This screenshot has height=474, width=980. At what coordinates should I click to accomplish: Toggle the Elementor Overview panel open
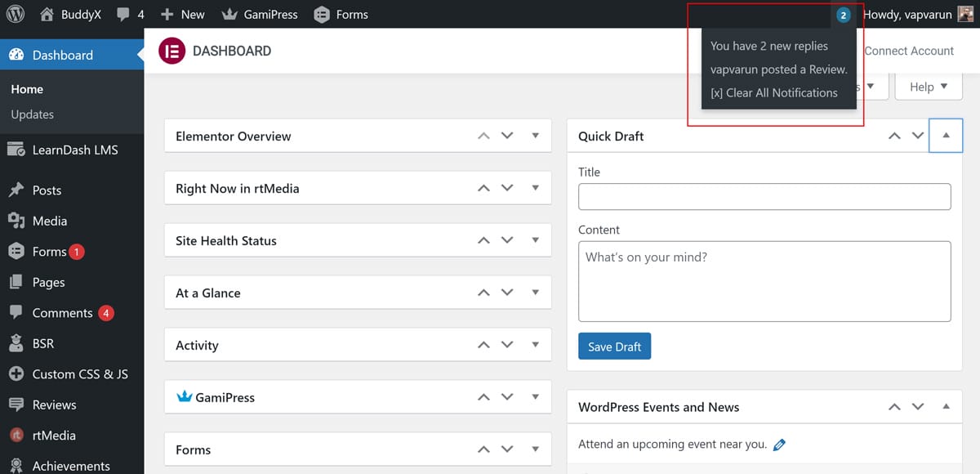536,136
